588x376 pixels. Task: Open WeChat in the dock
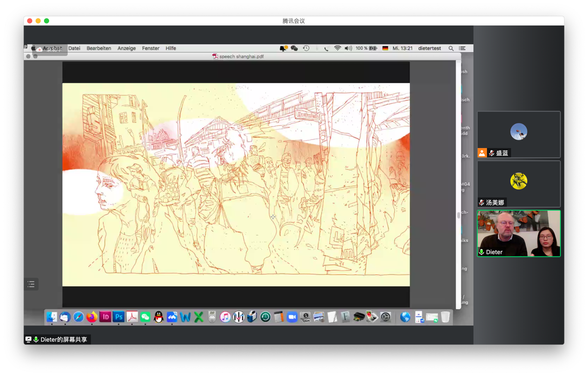coord(146,317)
